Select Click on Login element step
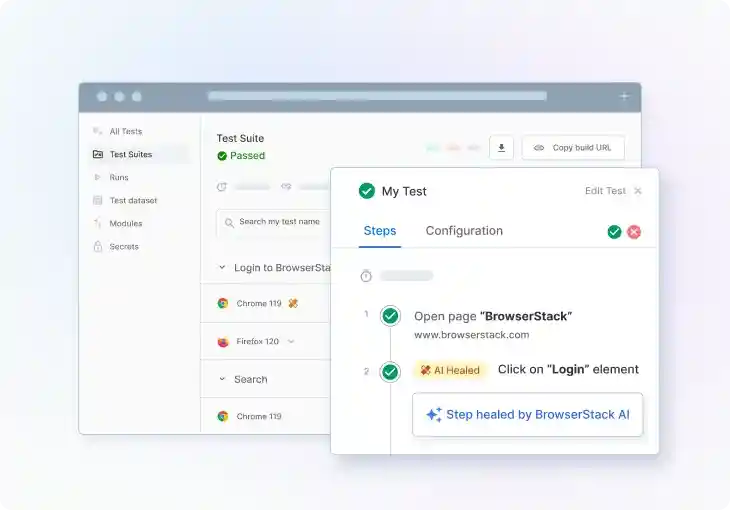 pos(568,370)
